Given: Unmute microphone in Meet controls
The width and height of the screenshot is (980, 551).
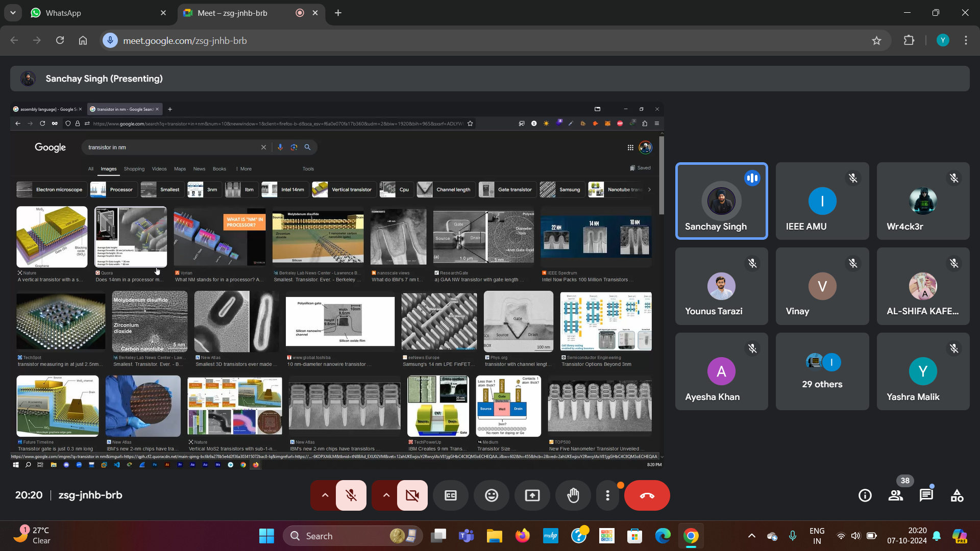Looking at the screenshot, I should click(351, 495).
